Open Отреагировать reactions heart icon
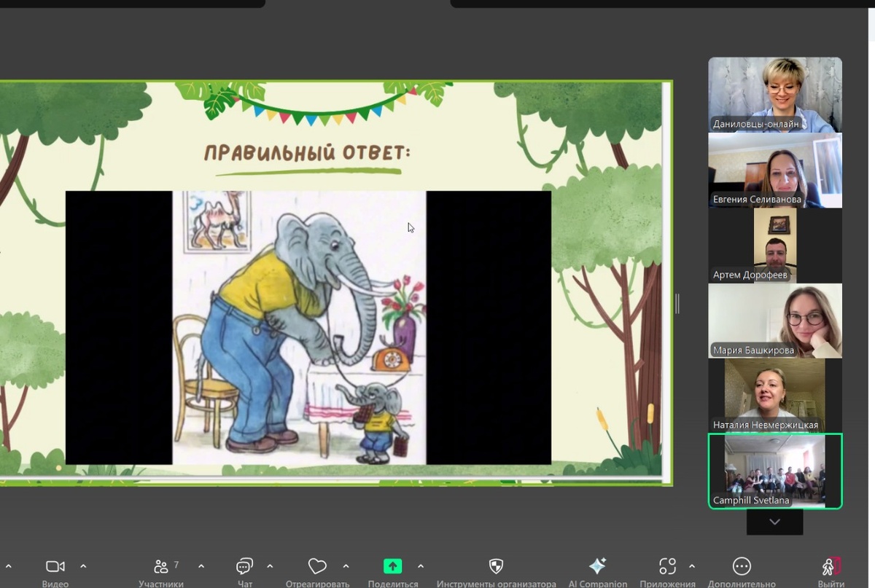The width and height of the screenshot is (875, 588). point(317,566)
